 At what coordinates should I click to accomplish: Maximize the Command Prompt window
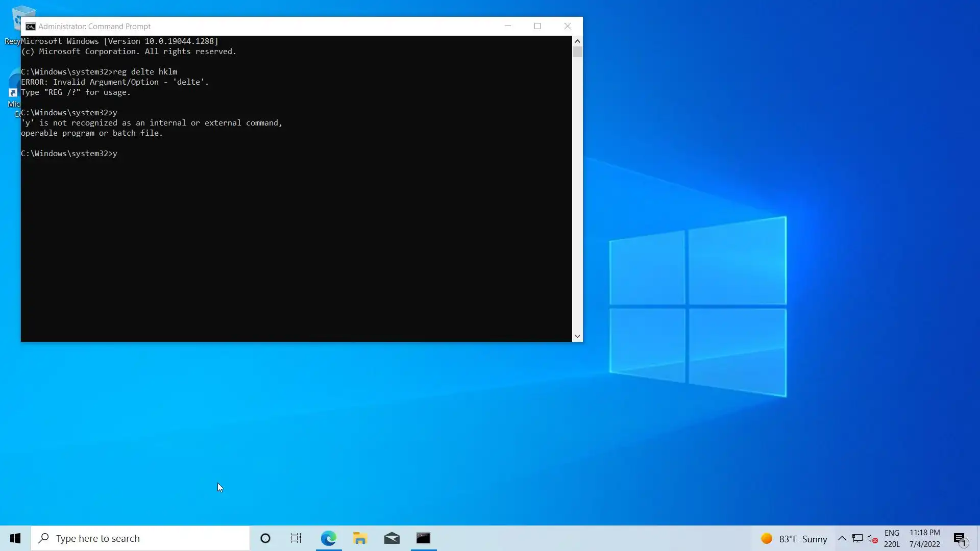click(537, 26)
